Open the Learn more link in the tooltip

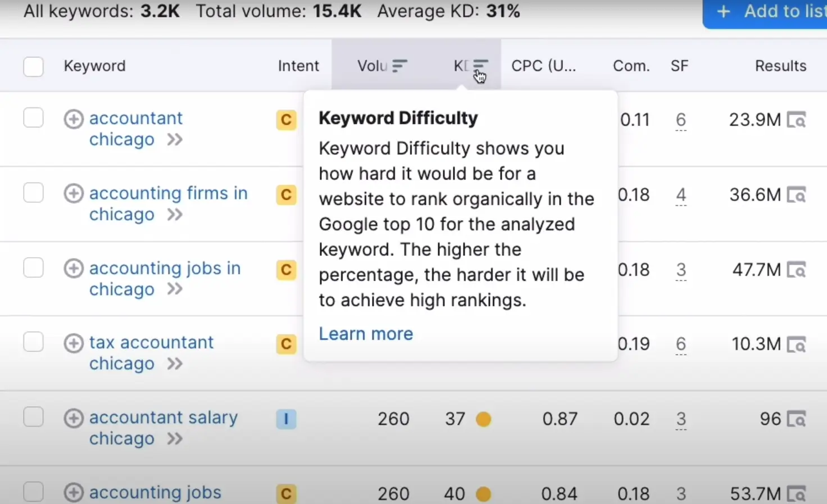coord(365,333)
